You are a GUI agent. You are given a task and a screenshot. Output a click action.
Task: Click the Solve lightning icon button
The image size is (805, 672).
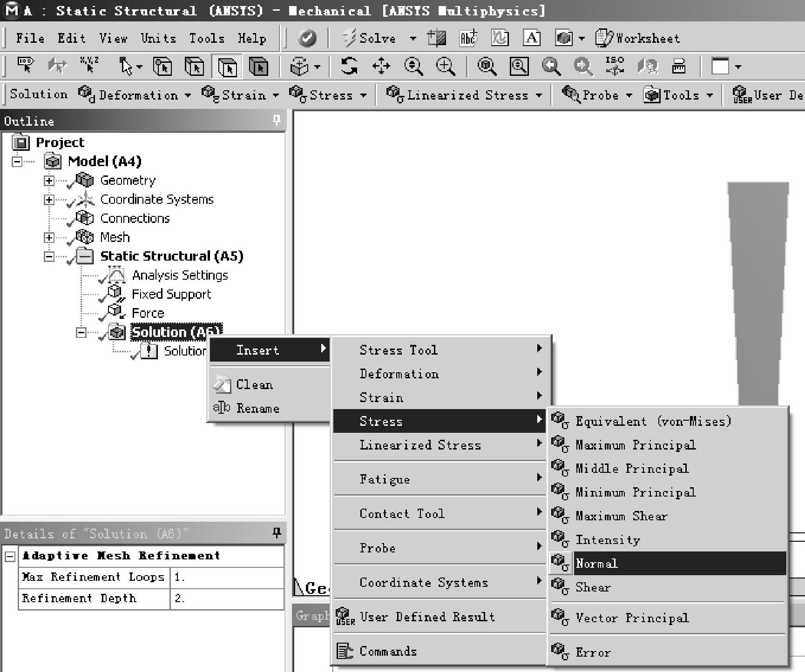click(350, 38)
